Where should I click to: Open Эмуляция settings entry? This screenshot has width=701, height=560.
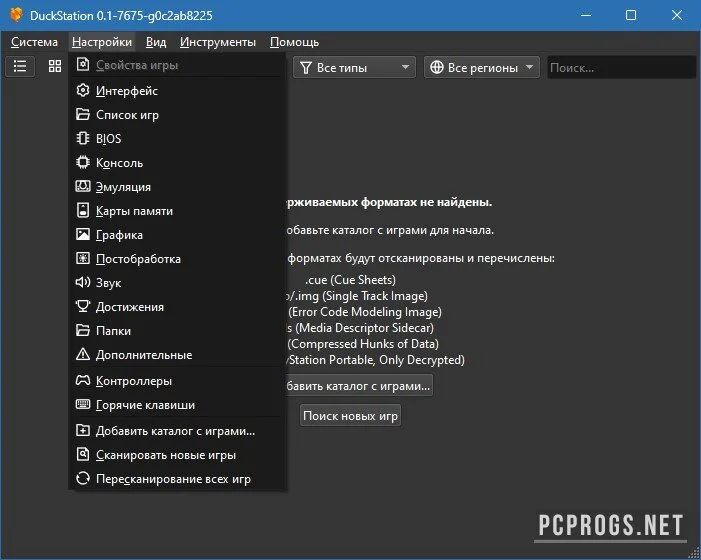tap(178, 186)
